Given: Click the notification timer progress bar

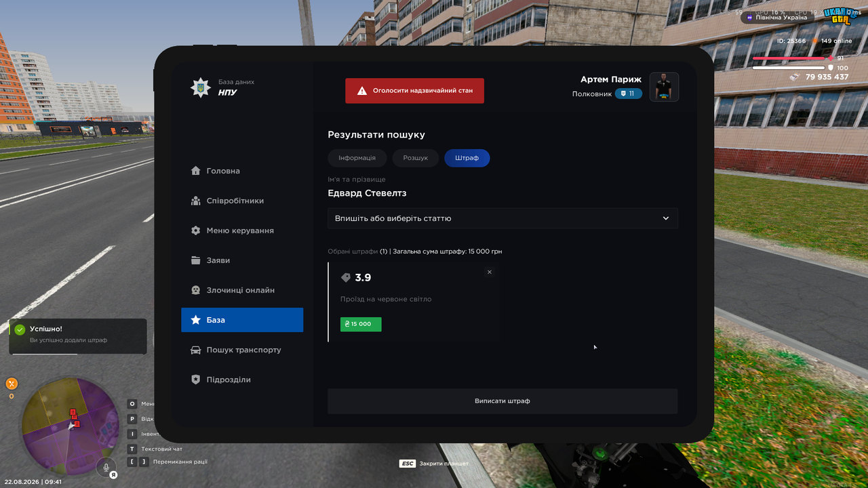Looking at the screenshot, I should pyautogui.click(x=44, y=354).
